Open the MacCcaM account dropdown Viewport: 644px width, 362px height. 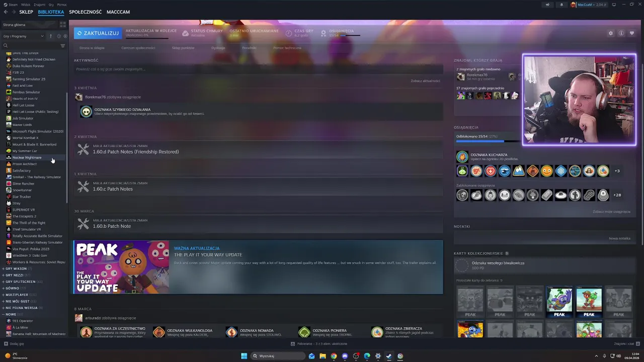589,5
